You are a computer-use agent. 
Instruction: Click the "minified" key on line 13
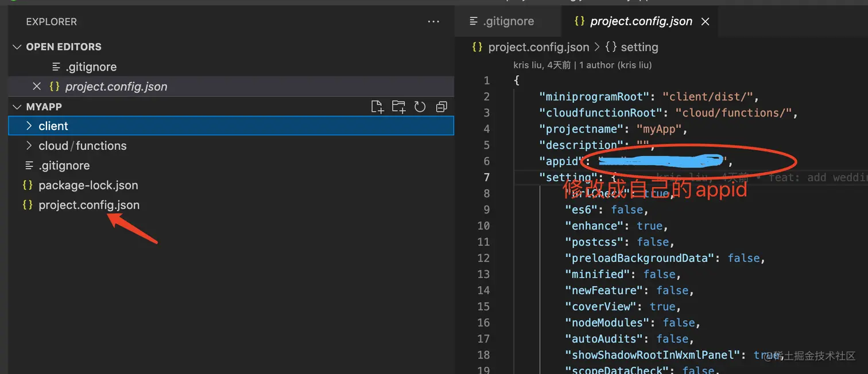(x=598, y=274)
